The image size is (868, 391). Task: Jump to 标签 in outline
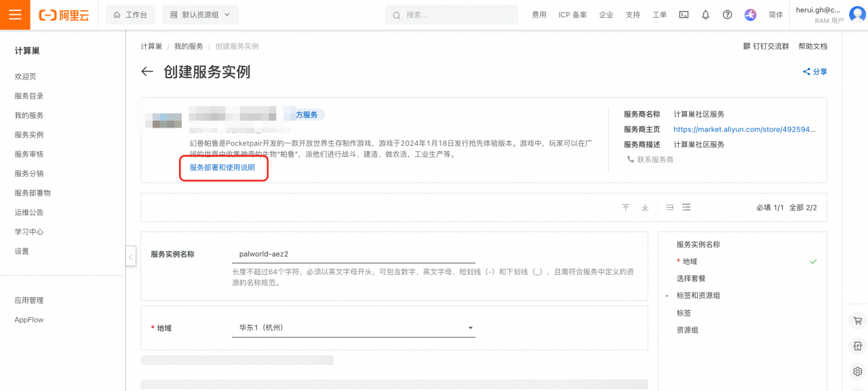point(684,313)
